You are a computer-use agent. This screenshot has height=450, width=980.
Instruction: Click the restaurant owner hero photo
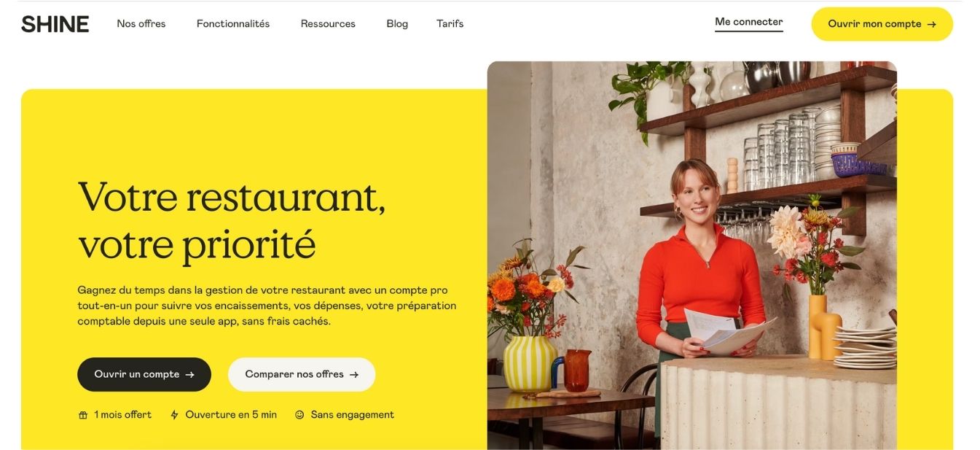coord(692,255)
